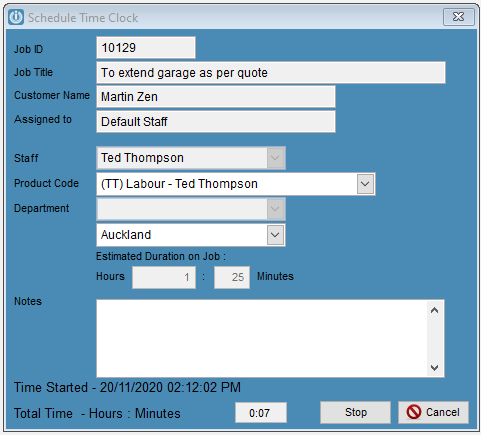Click the Assigned to field Default Staff
The height and width of the screenshot is (435, 481).
coord(216,122)
